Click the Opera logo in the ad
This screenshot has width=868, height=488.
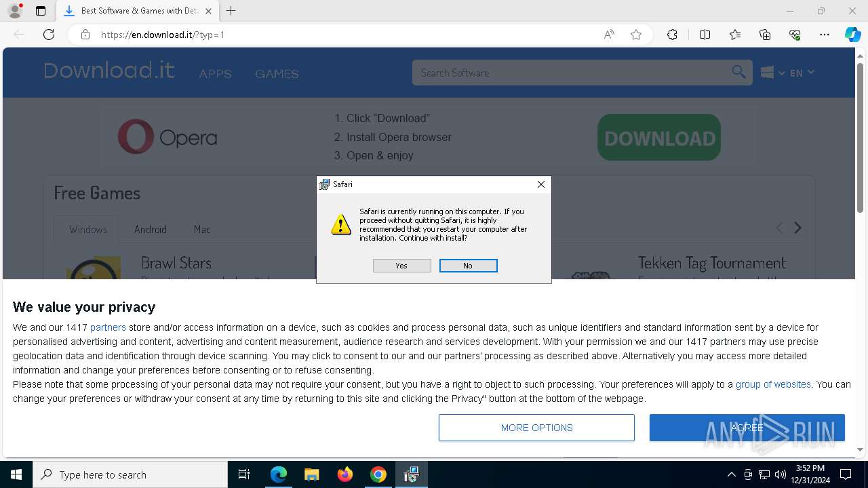tap(167, 138)
